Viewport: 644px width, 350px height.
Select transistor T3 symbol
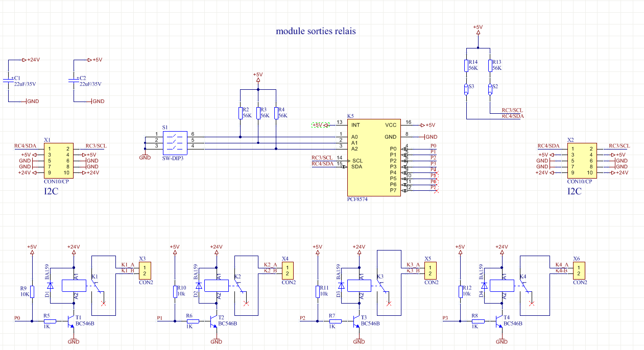pos(357,320)
